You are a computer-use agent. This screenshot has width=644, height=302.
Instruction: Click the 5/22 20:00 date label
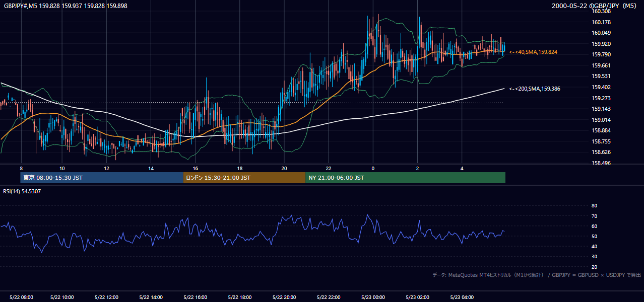[284, 297]
